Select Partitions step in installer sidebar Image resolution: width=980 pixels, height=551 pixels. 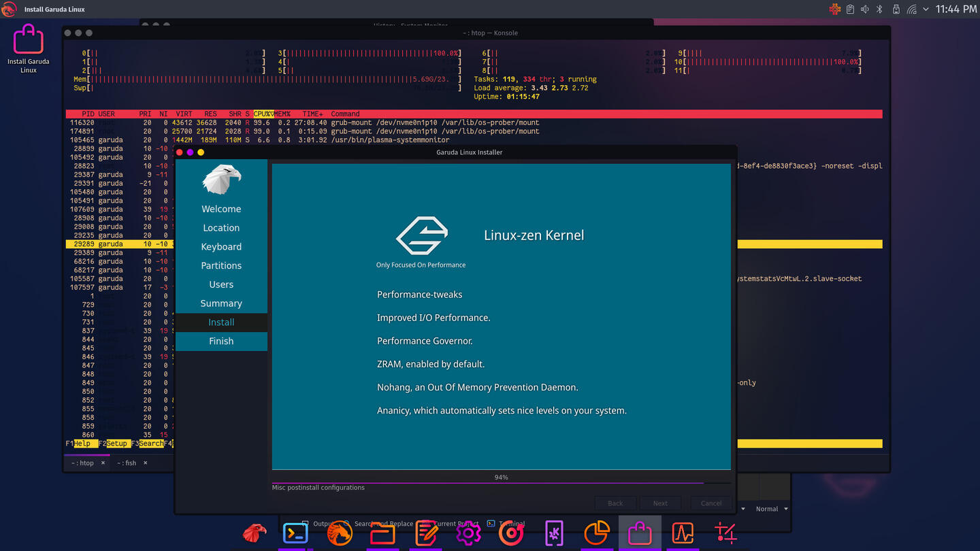pos(221,266)
